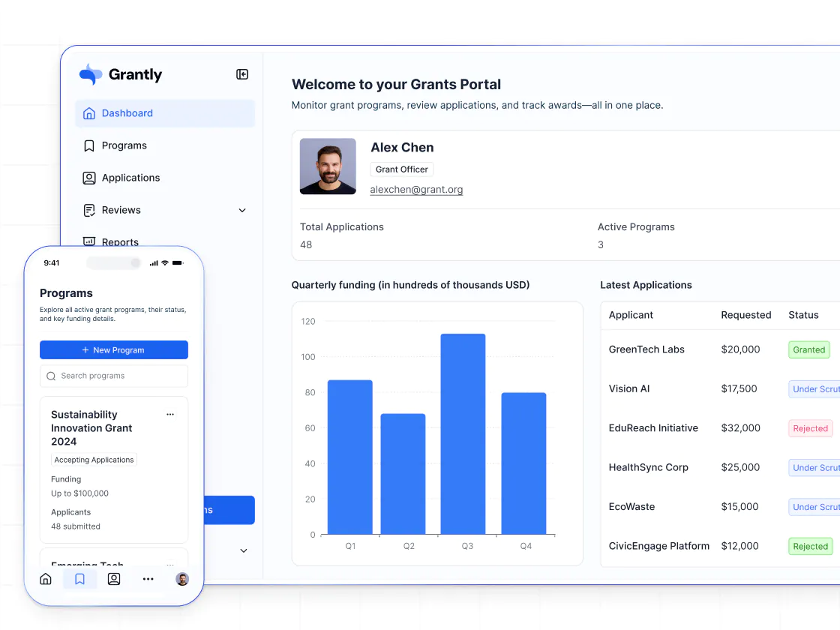Click the Reports chart icon
The width and height of the screenshot is (840, 630).
pyautogui.click(x=89, y=242)
